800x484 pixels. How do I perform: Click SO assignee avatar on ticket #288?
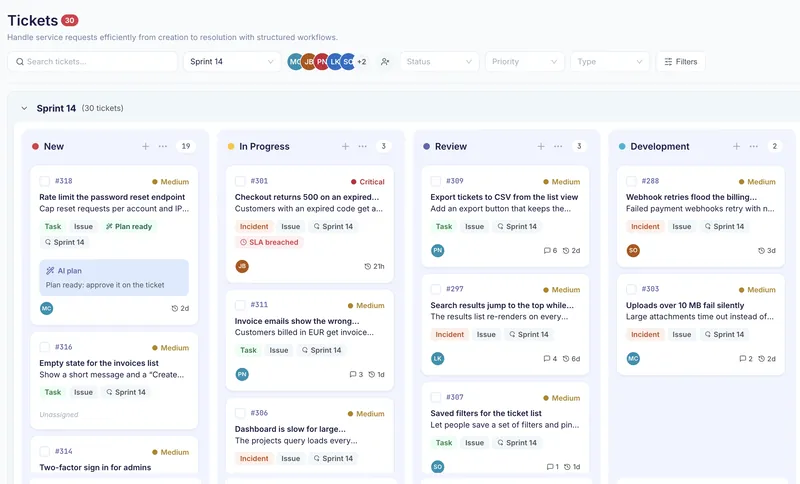tap(633, 250)
